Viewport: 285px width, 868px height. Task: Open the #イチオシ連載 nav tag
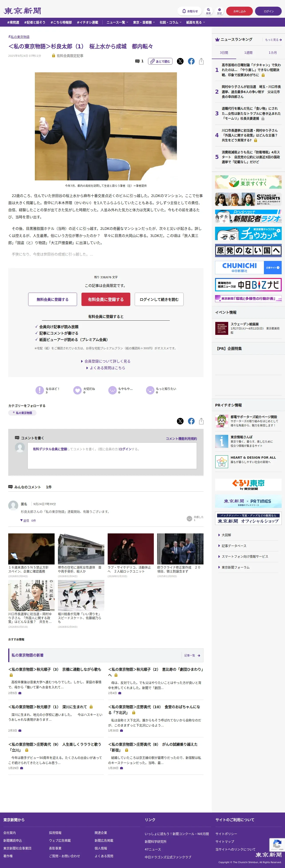(87, 22)
